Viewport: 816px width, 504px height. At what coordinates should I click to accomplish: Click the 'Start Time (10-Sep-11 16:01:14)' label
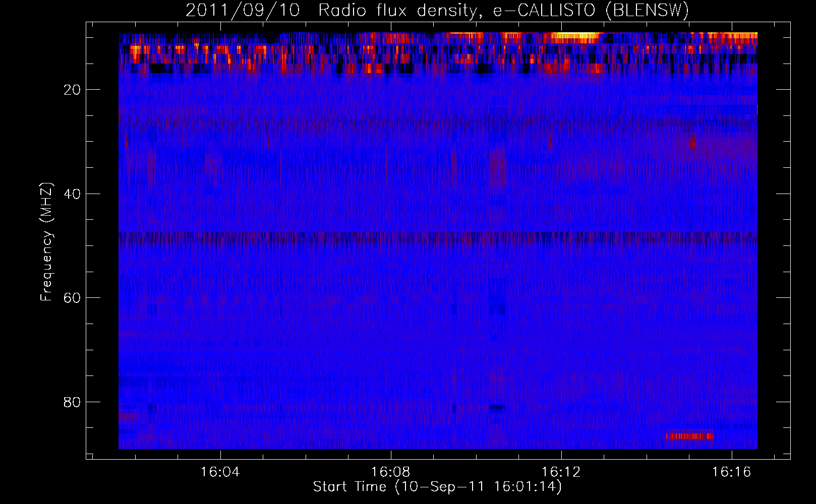(437, 487)
